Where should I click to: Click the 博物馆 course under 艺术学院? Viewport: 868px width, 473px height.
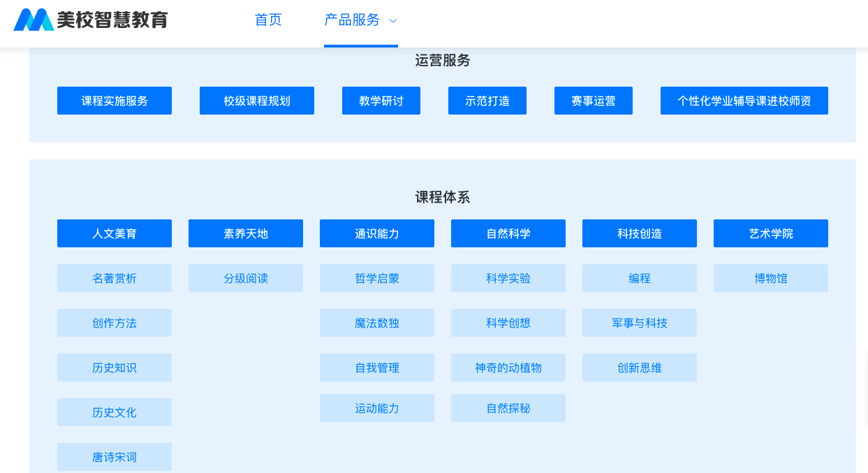pyautogui.click(x=770, y=277)
